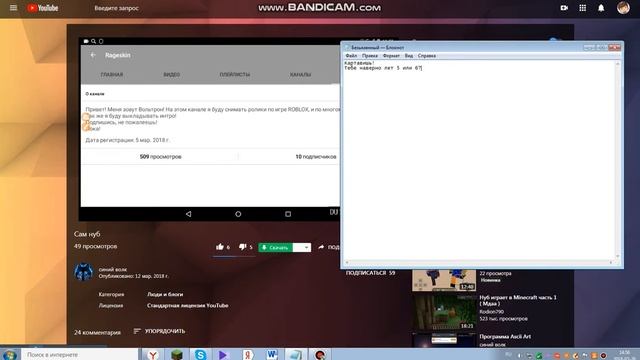Focus the YouTube search field

coord(116,8)
